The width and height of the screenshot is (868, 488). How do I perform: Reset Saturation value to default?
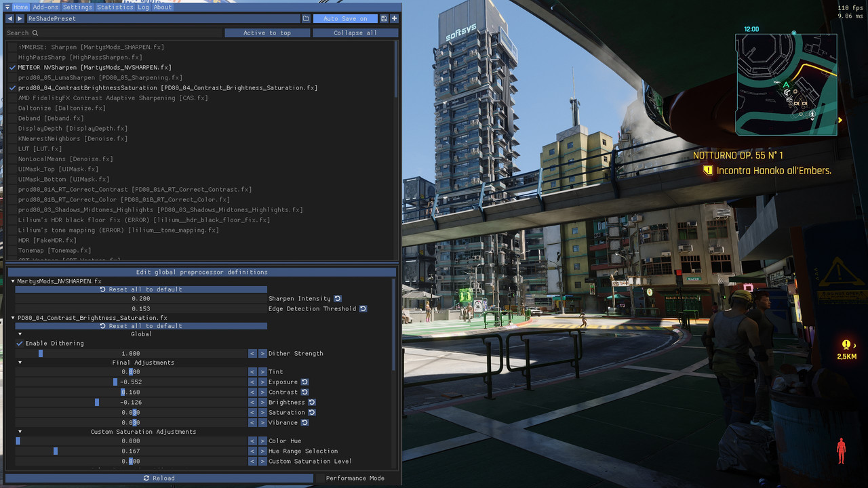coord(312,413)
